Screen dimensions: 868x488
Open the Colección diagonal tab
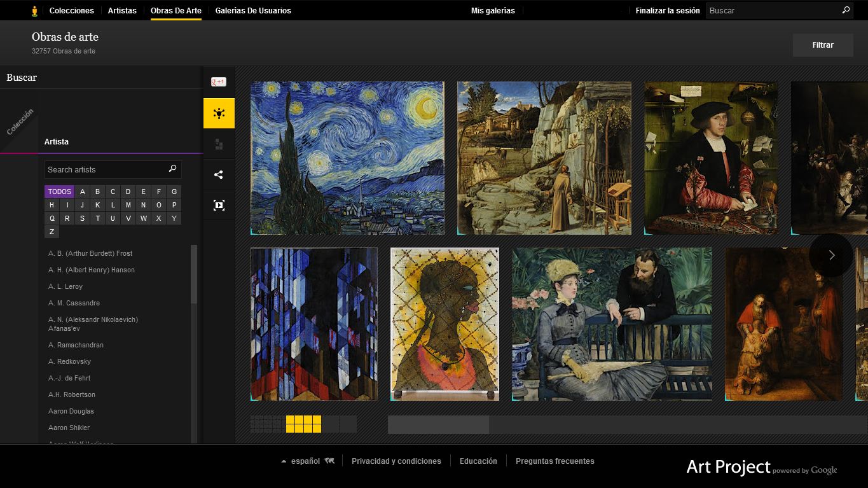tap(19, 122)
